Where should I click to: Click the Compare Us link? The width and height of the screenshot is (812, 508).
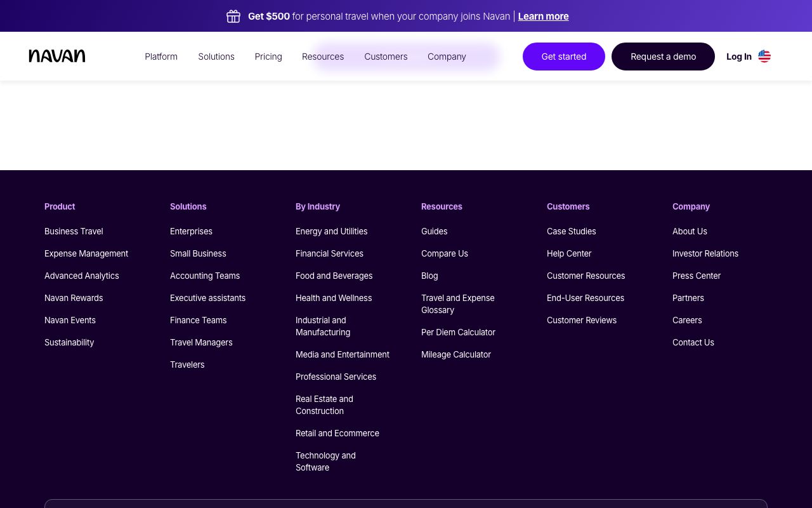[445, 254]
